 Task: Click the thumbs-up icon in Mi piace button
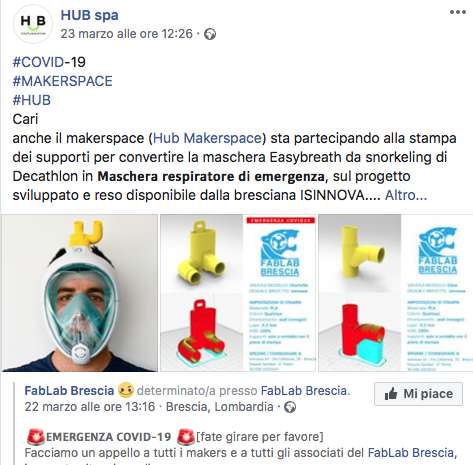pyautogui.click(x=391, y=394)
